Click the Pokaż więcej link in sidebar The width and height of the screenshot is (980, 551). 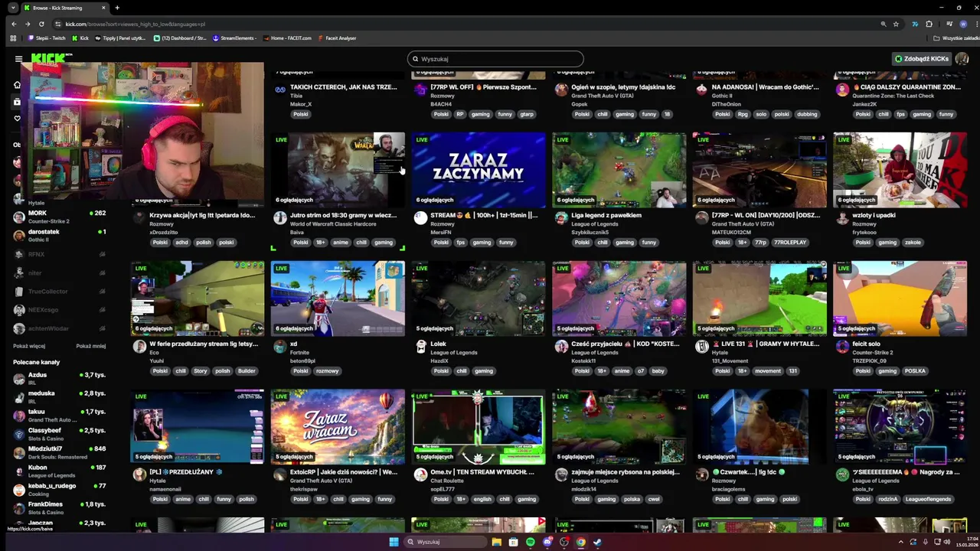point(29,346)
